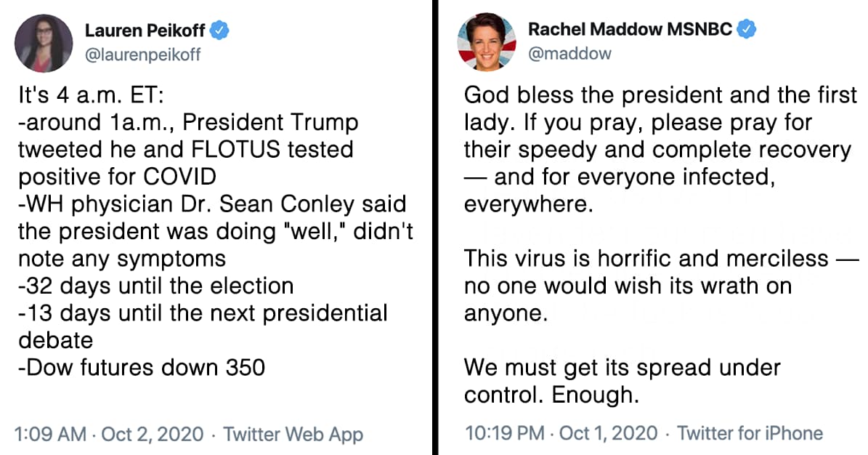The image size is (868, 455).
Task: Click Lauren Peikoff's profile avatar
Action: point(44,43)
